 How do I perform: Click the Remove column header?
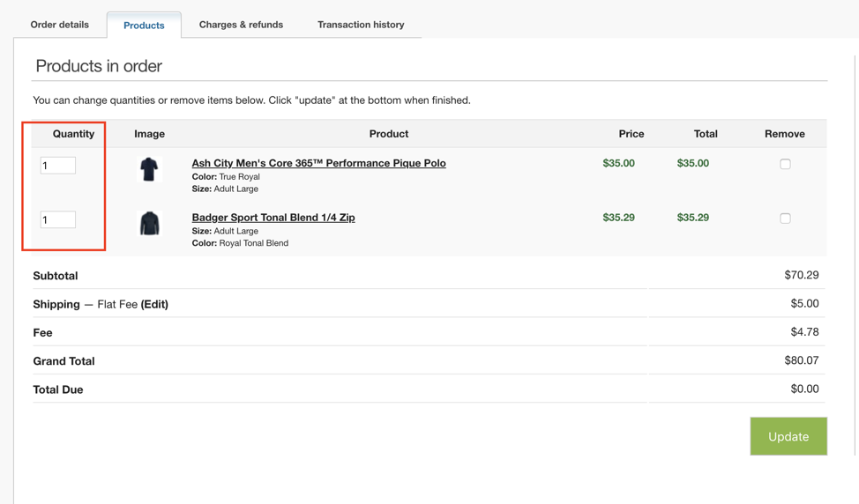point(785,134)
